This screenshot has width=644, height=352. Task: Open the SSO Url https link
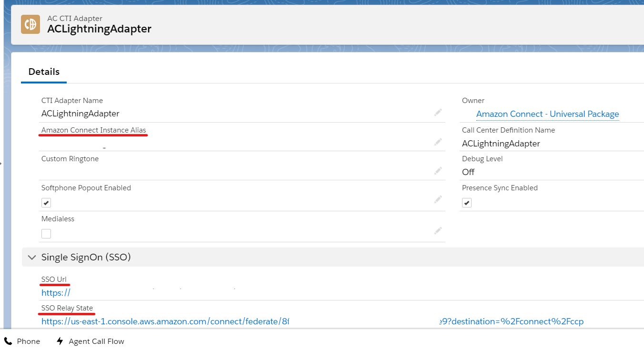(56, 293)
